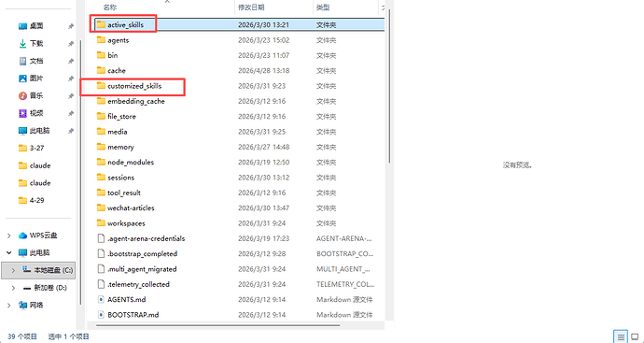Select the active_skills folder icon
Image resolution: width=644 pixels, height=343 pixels.
coord(101,24)
